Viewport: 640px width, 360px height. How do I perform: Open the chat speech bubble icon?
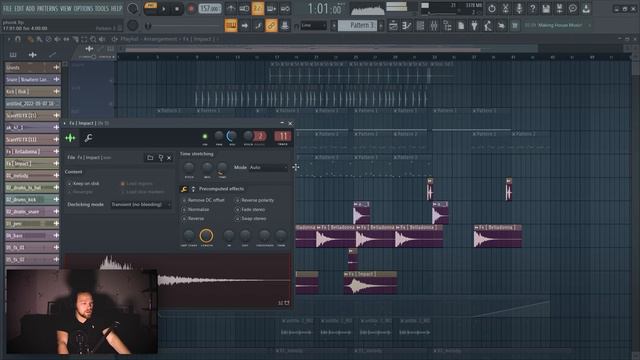tap(573, 9)
